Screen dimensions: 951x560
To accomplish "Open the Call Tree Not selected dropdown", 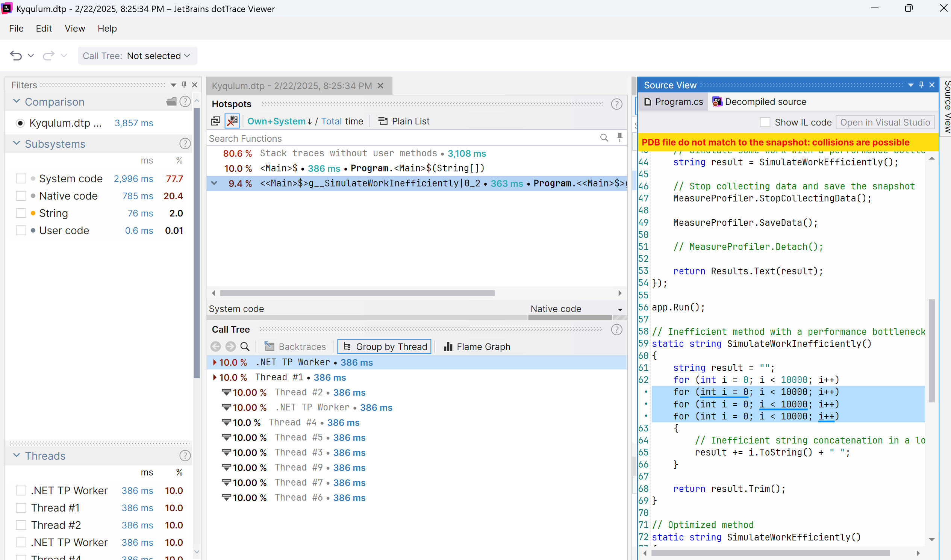I will pyautogui.click(x=137, y=56).
